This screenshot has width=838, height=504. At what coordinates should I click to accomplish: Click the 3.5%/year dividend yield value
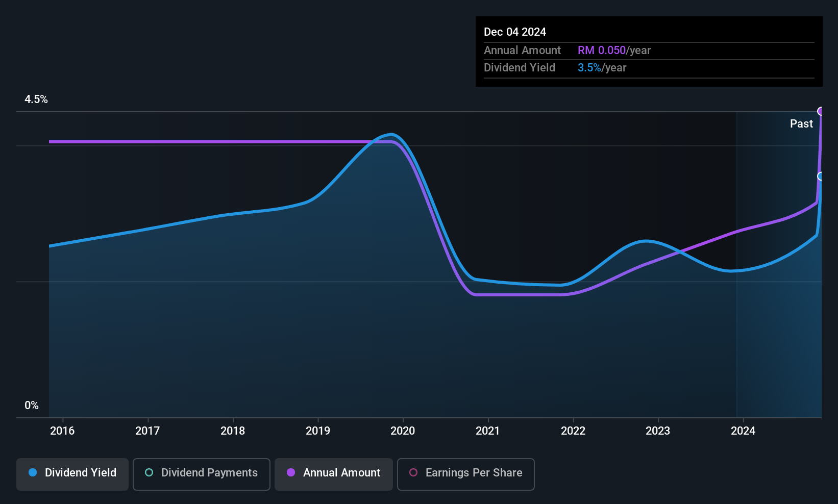(x=602, y=68)
